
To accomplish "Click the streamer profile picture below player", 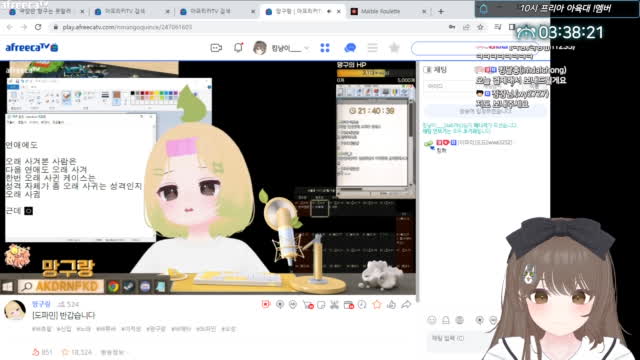I will 15,310.
